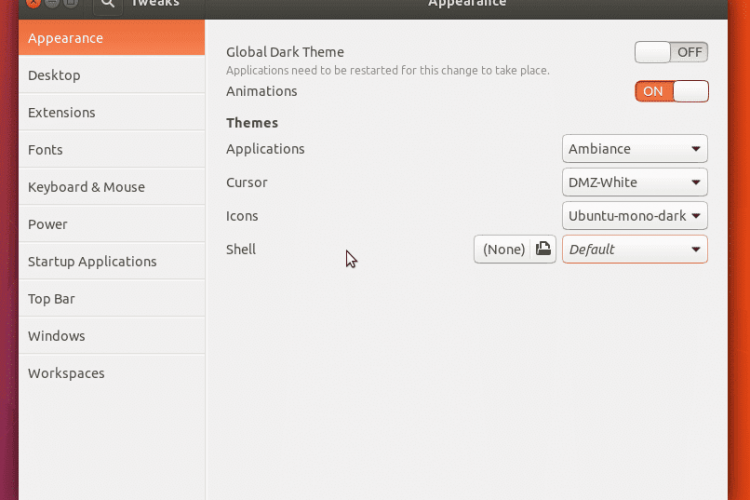The height and width of the screenshot is (500, 750).
Task: Open the Extensions section
Action: 112,112
